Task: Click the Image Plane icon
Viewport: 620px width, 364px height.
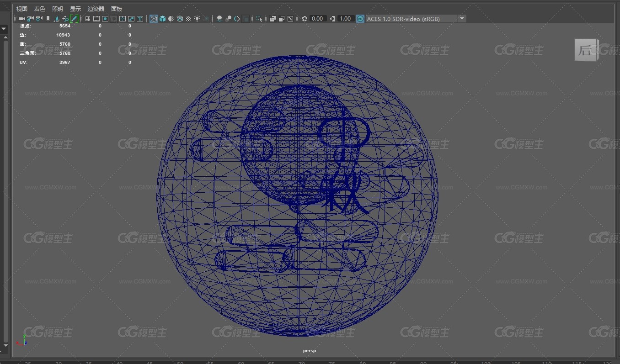Action: 56,19
